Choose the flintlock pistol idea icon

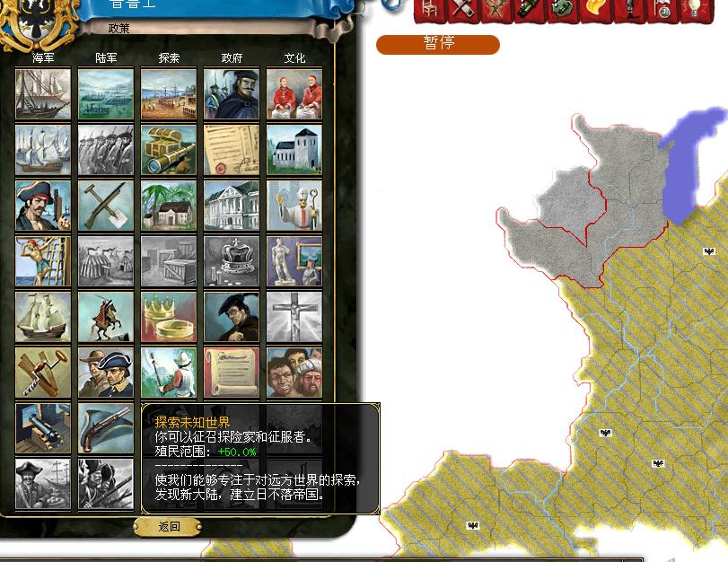[x=106, y=428]
